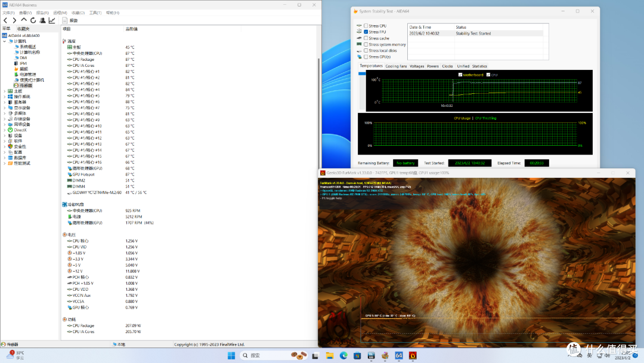Viewport: 644px width, 363px height.
Task: Open the Windows Start menu
Action: (231, 355)
